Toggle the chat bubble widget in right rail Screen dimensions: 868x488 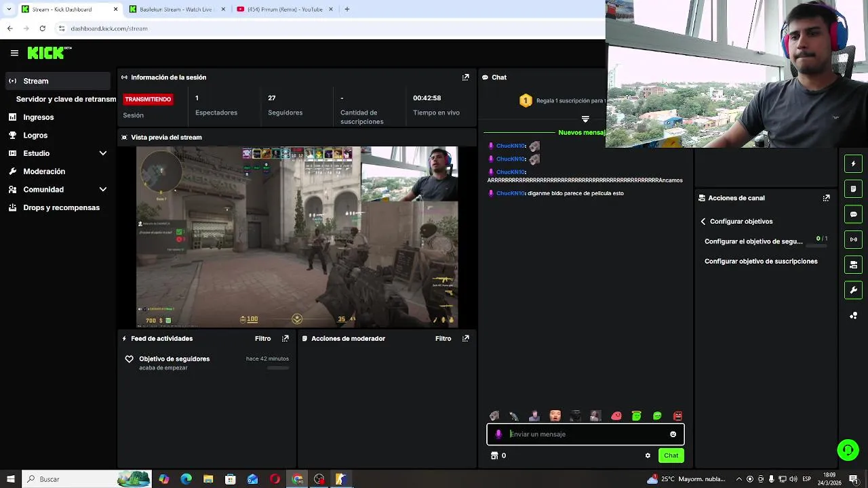click(x=854, y=214)
